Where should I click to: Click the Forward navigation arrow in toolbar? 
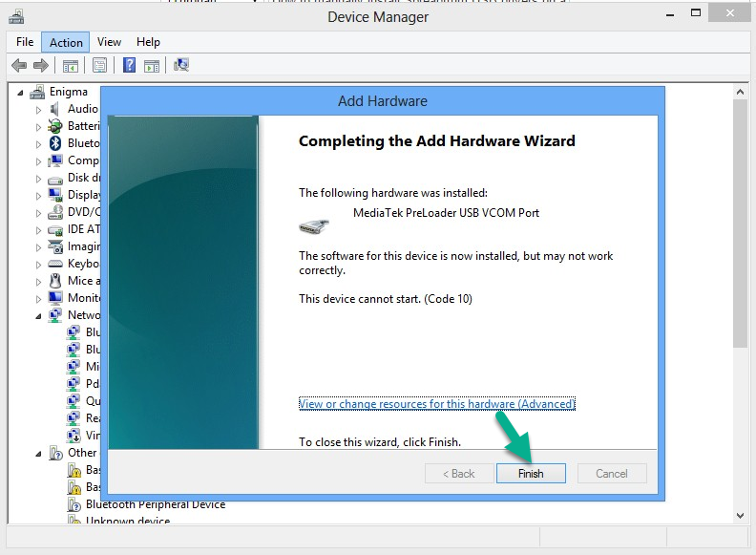point(40,65)
